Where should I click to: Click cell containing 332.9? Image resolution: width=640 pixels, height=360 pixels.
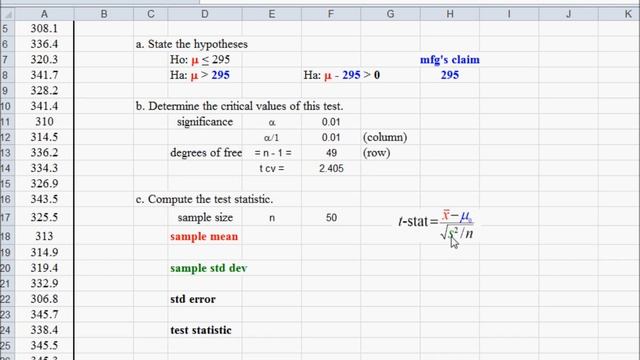44,284
